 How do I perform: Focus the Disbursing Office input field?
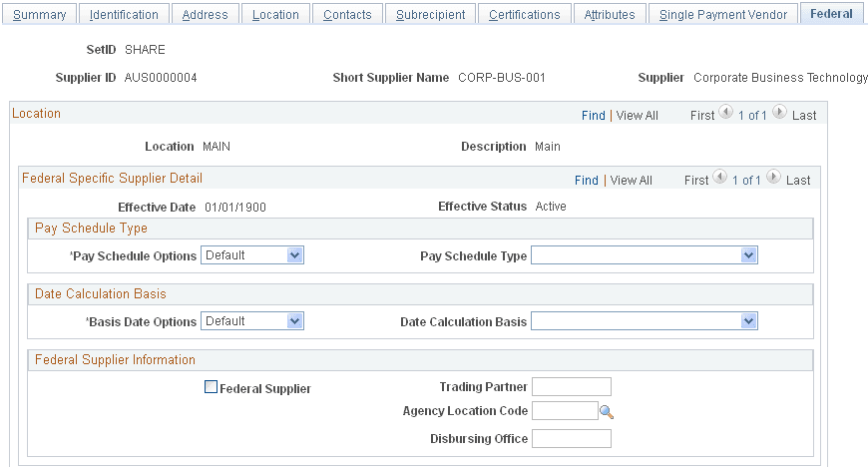pos(572,439)
